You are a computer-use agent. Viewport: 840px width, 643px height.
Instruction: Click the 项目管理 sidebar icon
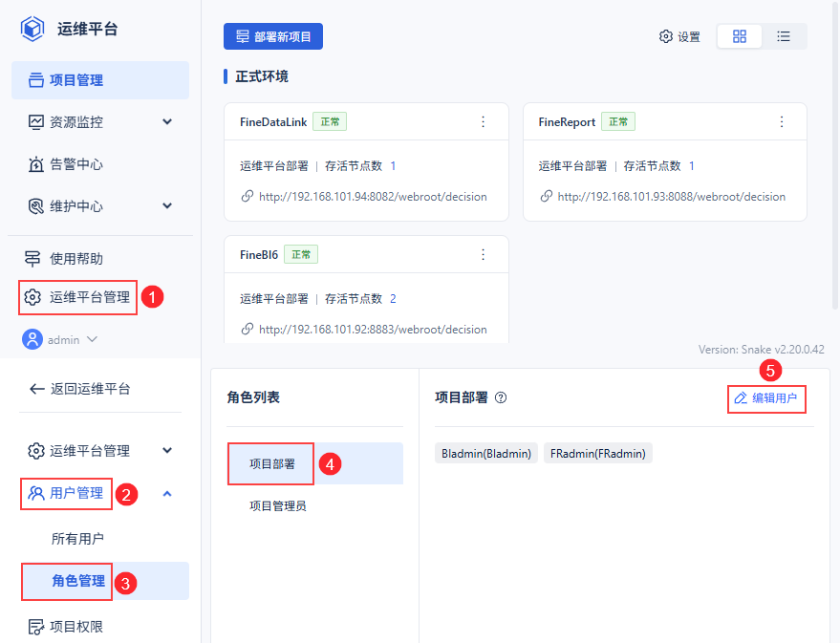point(36,80)
